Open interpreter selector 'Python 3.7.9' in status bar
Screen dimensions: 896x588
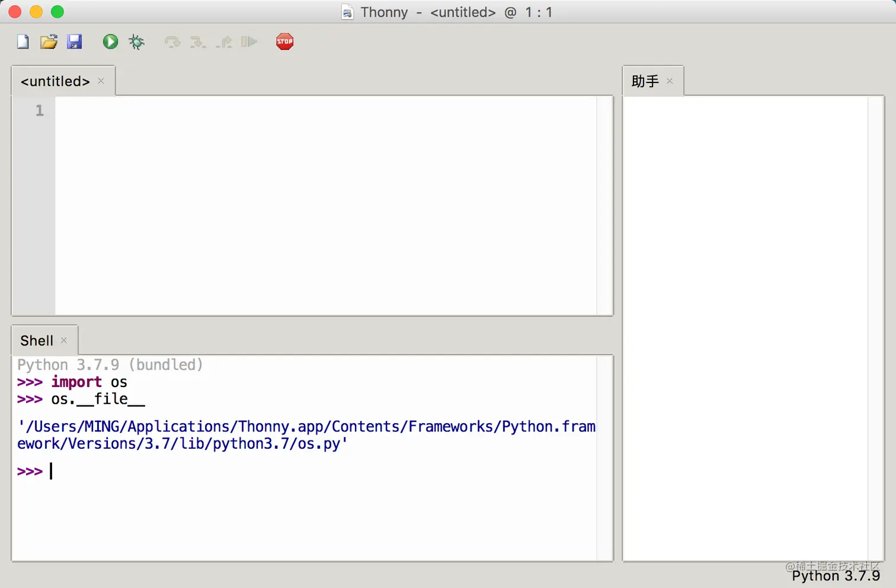[836, 576]
